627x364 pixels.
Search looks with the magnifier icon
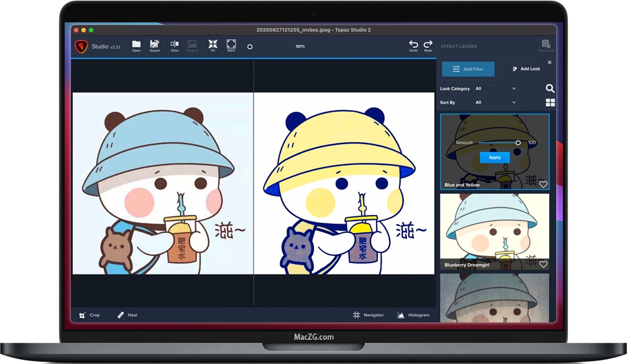click(550, 89)
